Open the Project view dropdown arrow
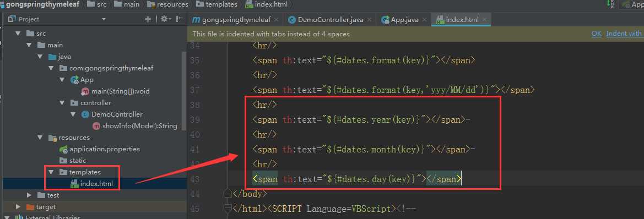The width and height of the screenshot is (644, 219). (104, 19)
